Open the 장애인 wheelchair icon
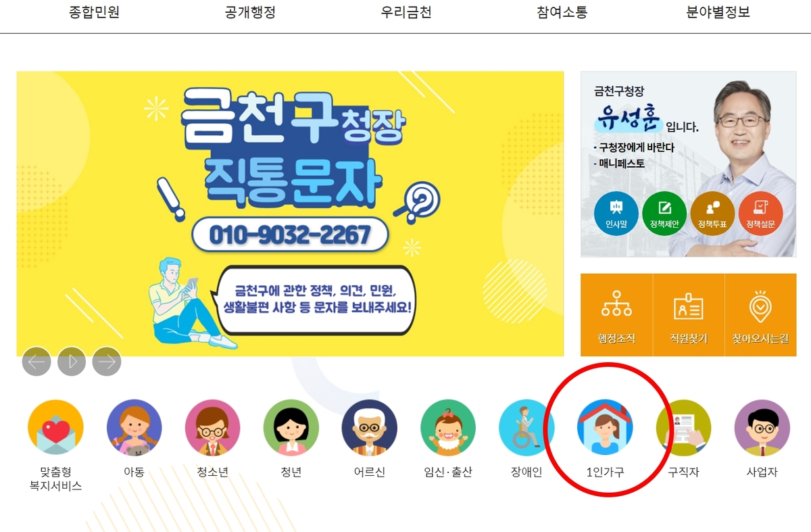 point(526,427)
